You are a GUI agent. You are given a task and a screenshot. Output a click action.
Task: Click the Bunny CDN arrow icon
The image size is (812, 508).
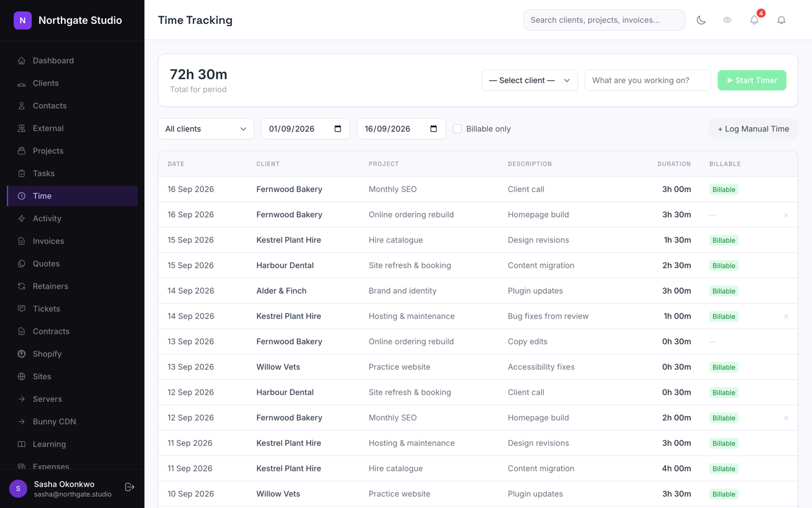[x=21, y=422]
